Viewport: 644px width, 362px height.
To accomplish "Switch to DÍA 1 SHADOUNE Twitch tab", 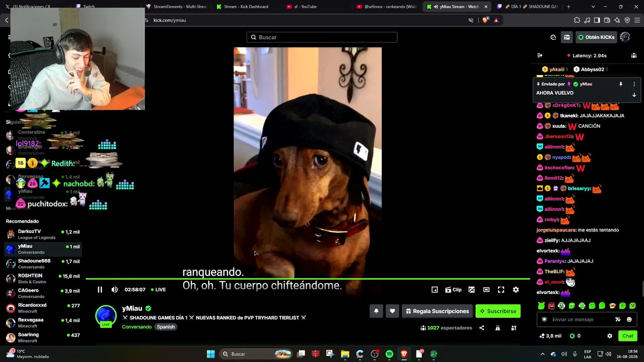I will [x=527, y=7].
